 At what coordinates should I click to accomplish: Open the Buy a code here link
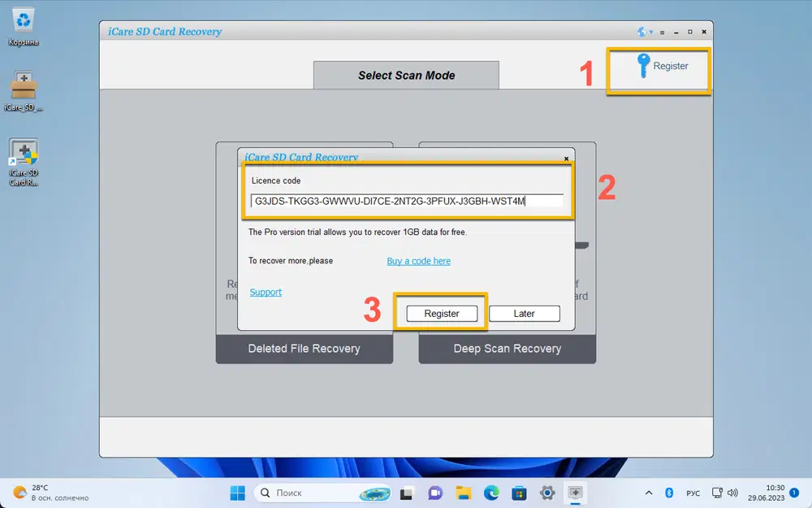[418, 261]
